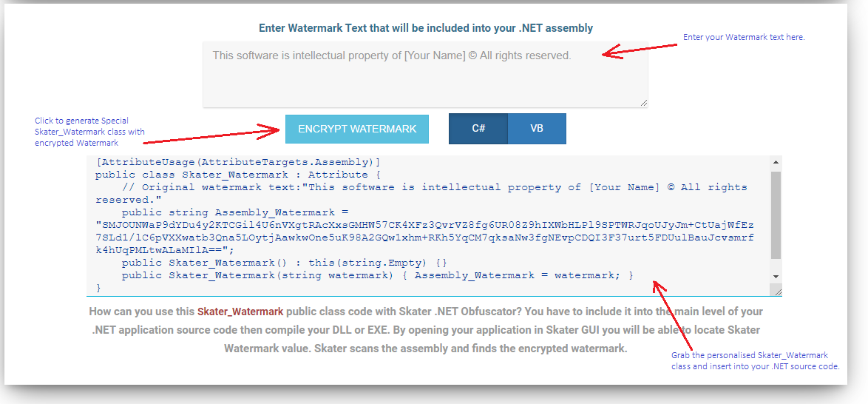Click the watermark text box resize grip
The width and height of the screenshot is (868, 404).
click(x=644, y=103)
